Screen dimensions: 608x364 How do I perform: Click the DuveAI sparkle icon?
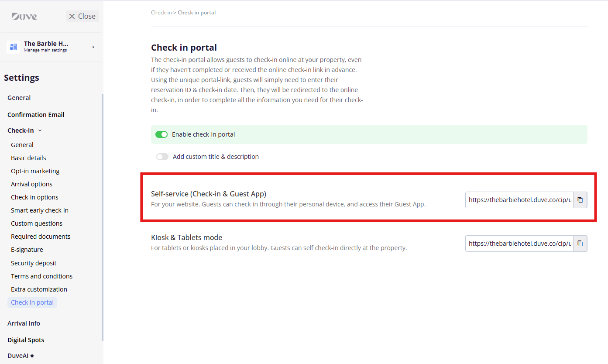[x=32, y=356]
